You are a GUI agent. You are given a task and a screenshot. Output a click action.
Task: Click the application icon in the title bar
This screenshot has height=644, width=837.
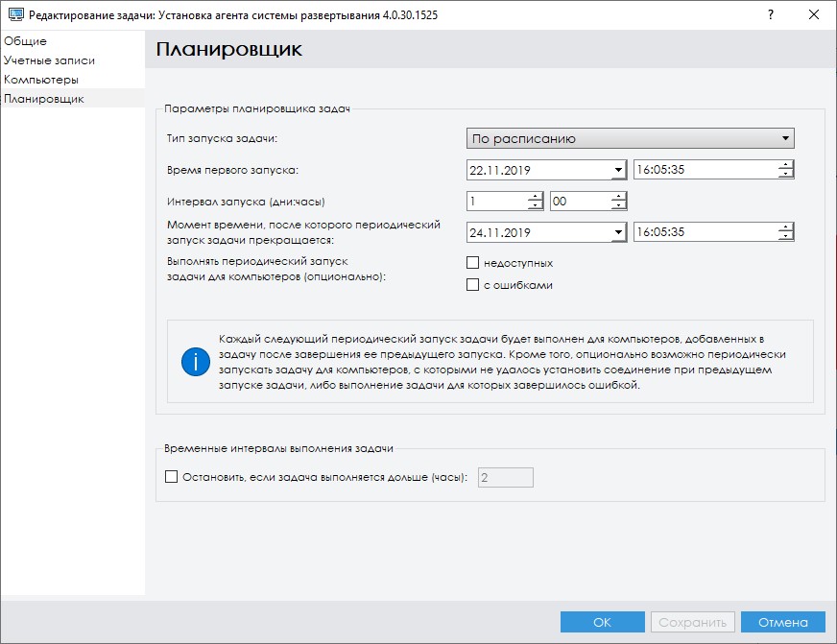(x=16, y=14)
